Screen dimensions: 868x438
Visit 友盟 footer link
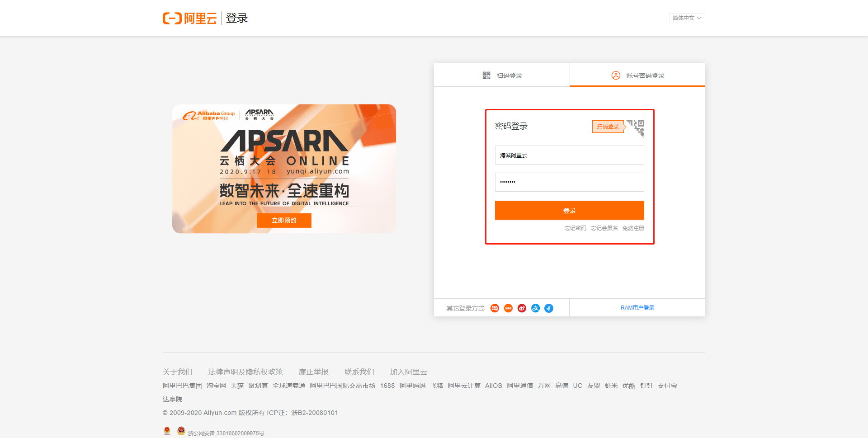tap(593, 386)
